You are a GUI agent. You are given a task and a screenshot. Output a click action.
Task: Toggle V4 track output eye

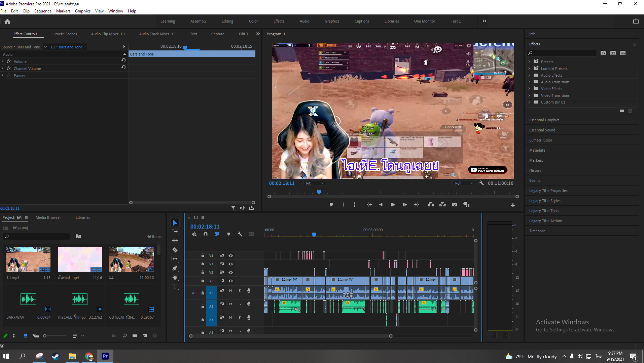231,255
